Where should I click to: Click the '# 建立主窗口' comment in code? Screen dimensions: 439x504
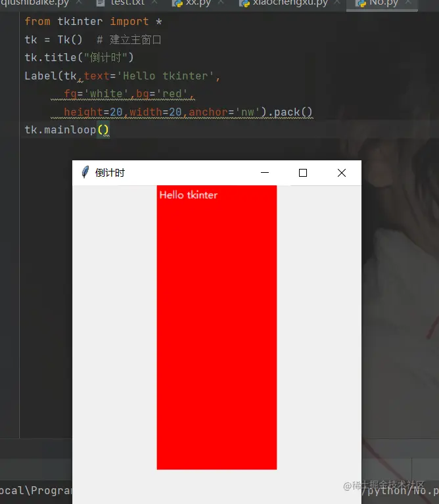coord(129,40)
